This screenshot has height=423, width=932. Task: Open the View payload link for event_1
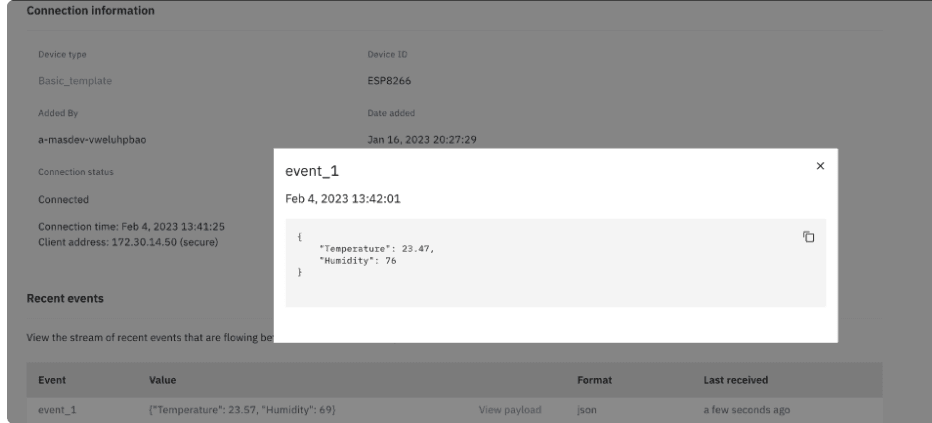(510, 410)
